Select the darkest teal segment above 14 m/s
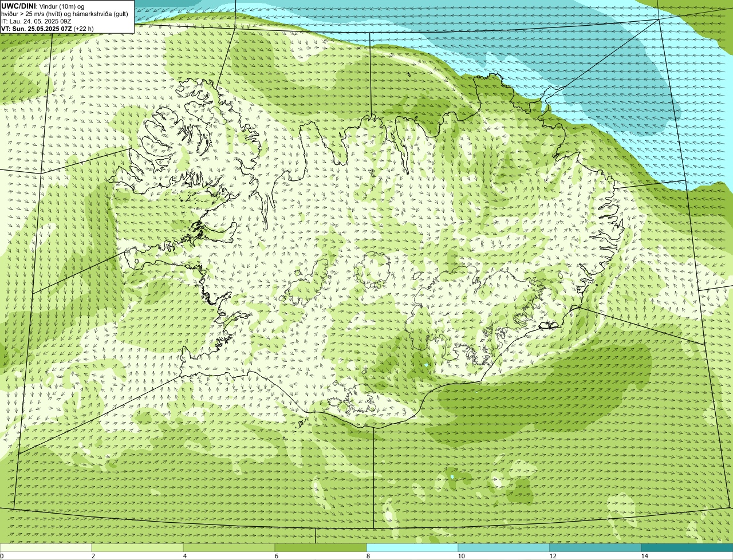Image resolution: width=733 pixels, height=560 pixels. pos(687,547)
